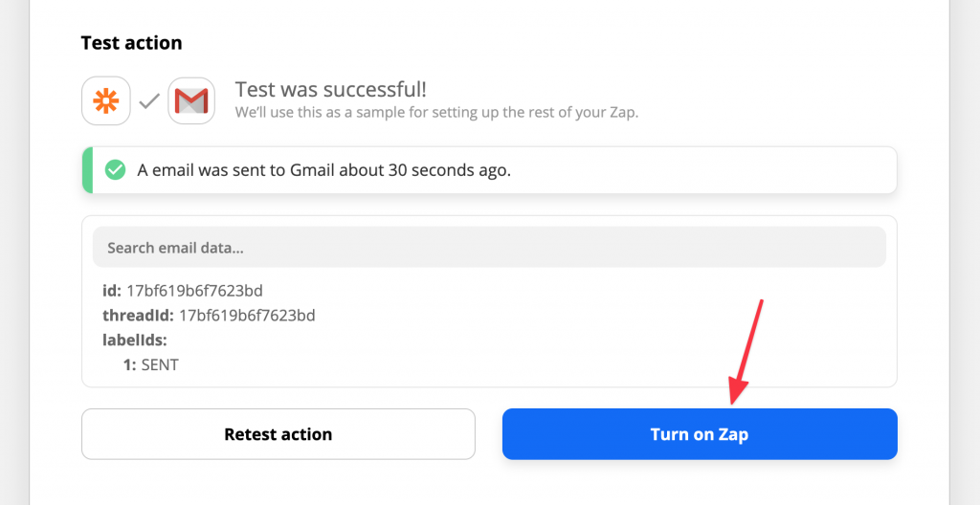Select the threadId field label
The width and height of the screenshot is (980, 505).
coord(139,315)
